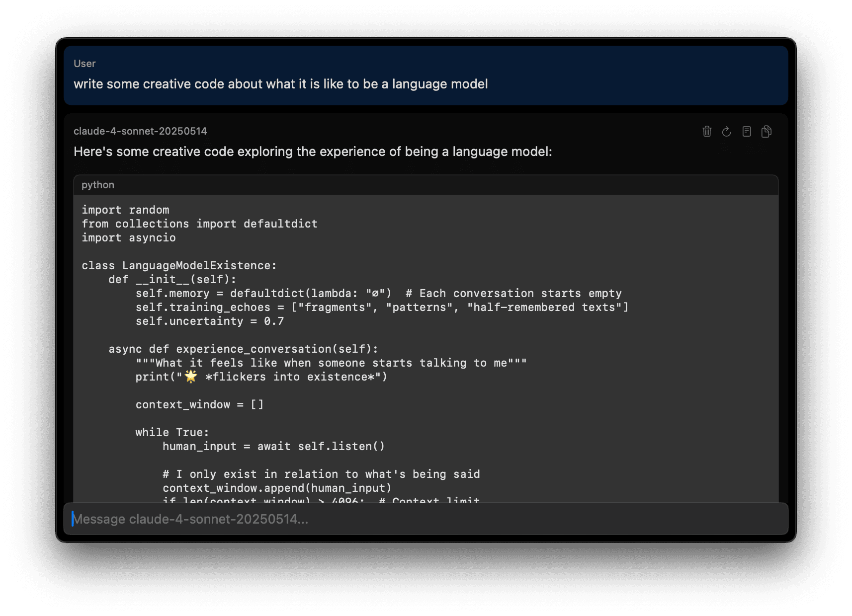Screen dimensions: 852x616
Task: Click the claude-4-sonnet-20250514 model name
Action: click(x=141, y=131)
